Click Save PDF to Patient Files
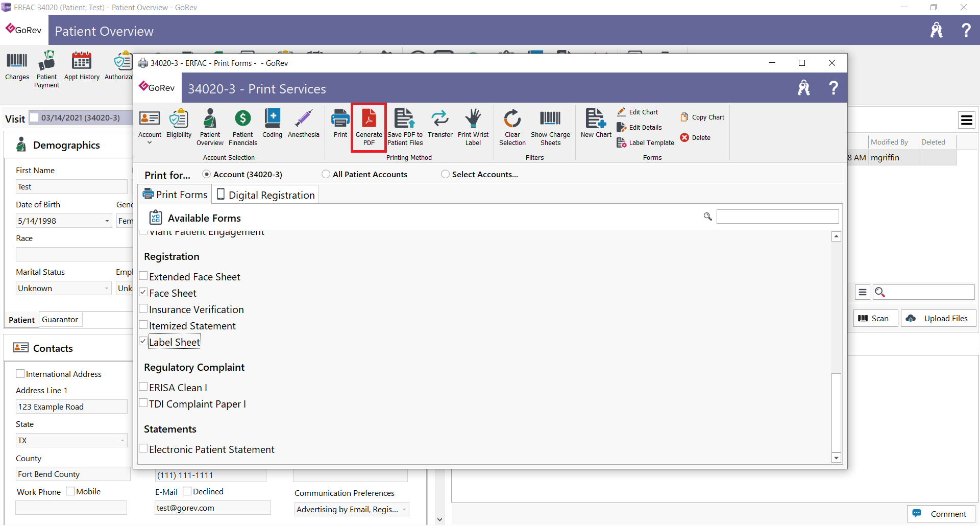 [405, 127]
